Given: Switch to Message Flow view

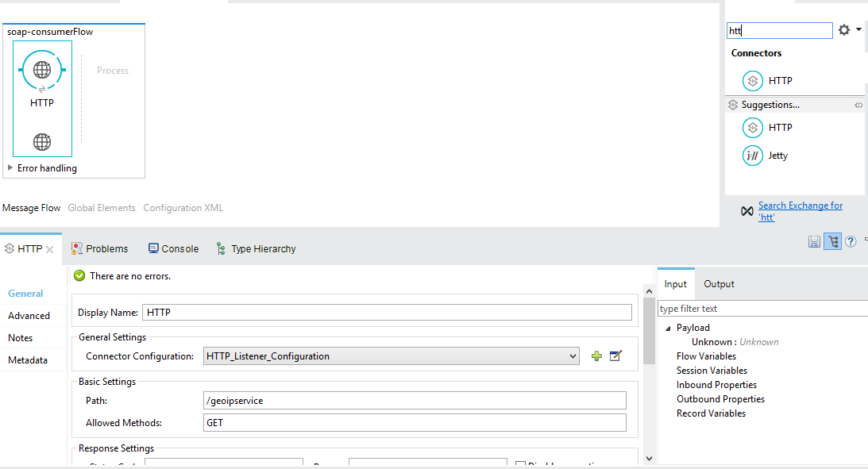Looking at the screenshot, I should [31, 208].
